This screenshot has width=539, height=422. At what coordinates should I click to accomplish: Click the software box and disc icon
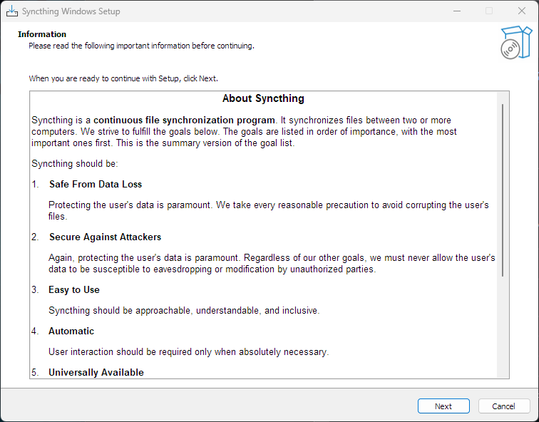click(516, 42)
